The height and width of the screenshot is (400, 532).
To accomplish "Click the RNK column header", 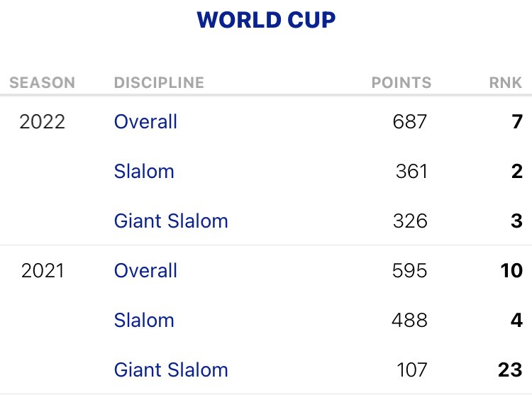I will point(506,82).
